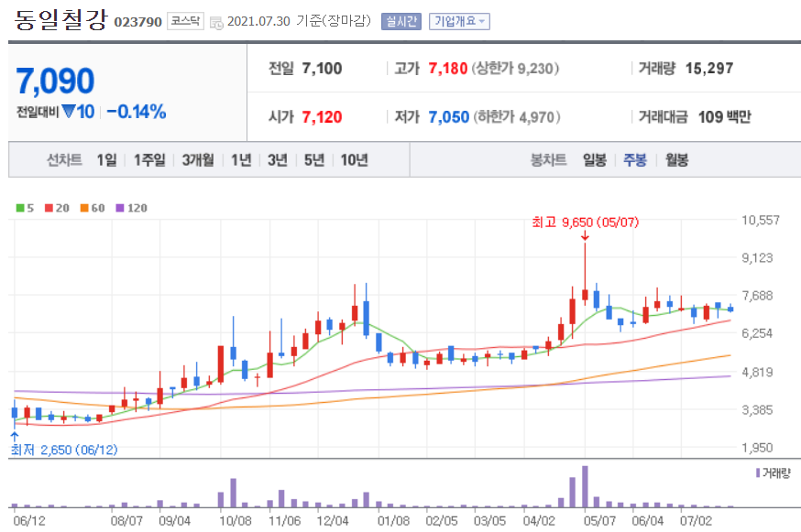Screen dimensions: 801x532
Task: Click the 1,950 price axis label
Action: [x=757, y=448]
